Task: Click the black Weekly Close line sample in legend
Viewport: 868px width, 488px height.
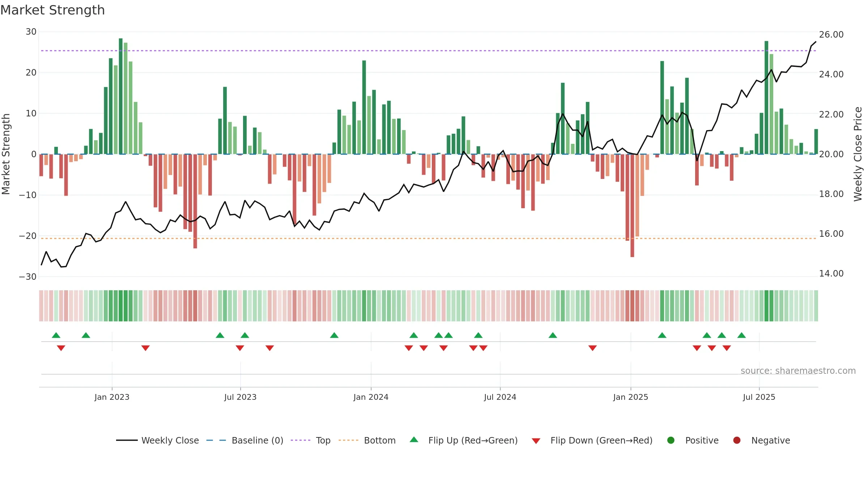Action: [127, 440]
